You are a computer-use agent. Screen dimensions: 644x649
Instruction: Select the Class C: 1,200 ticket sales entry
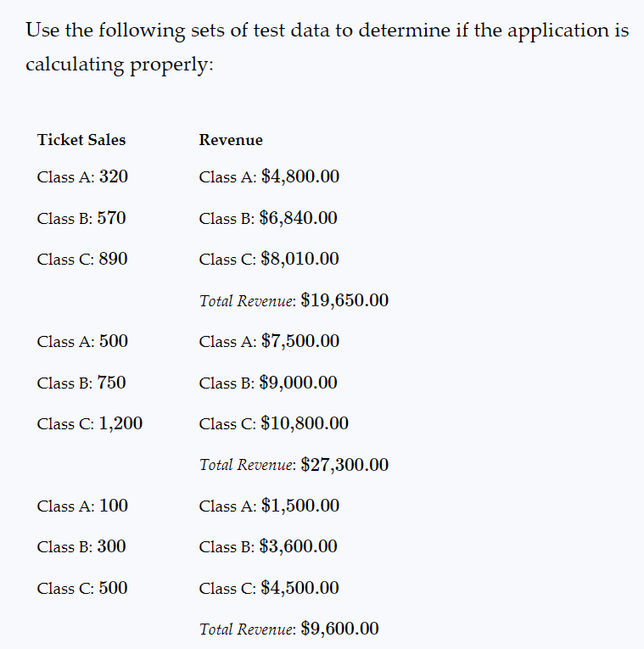point(89,424)
